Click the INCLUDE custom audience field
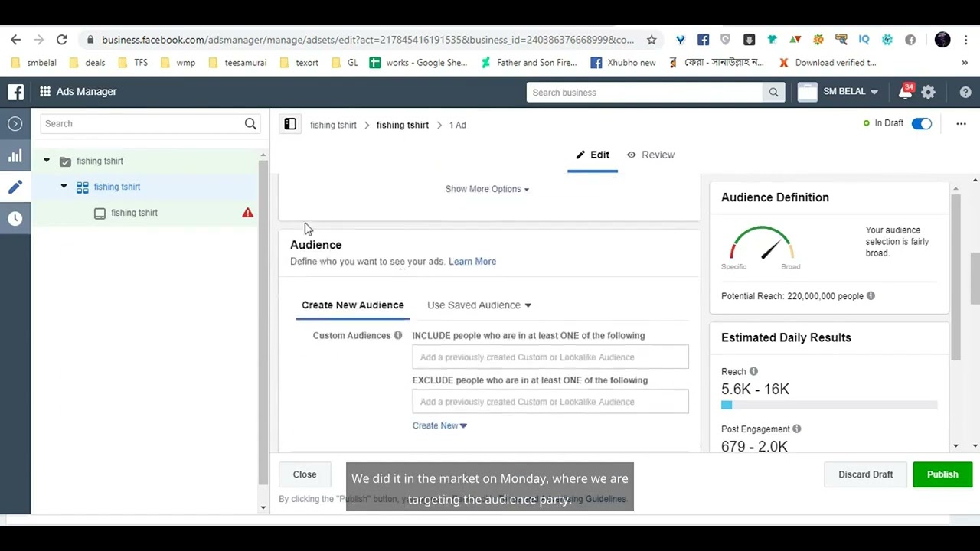This screenshot has width=980, height=551. tap(550, 357)
